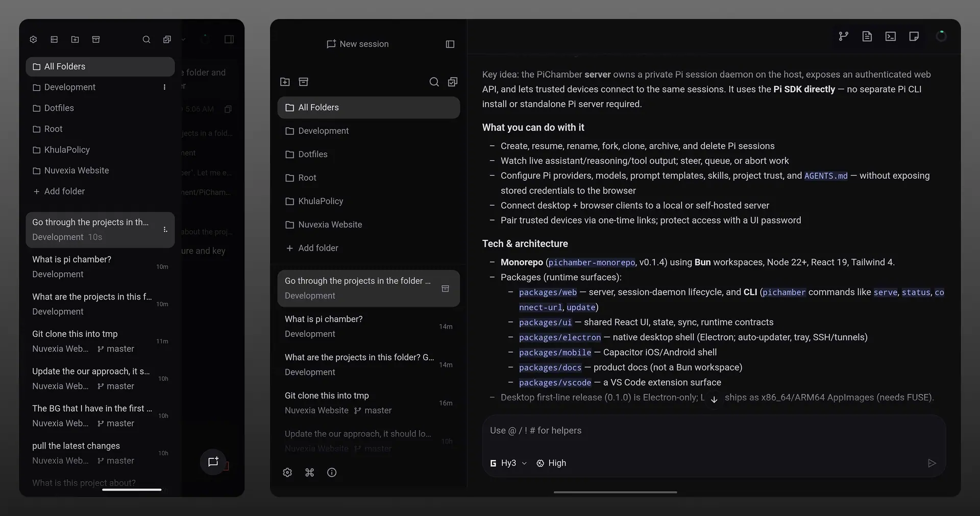
Task: Click multi-select checkbox icon in the mobile window toolbar
Action: 167,39
